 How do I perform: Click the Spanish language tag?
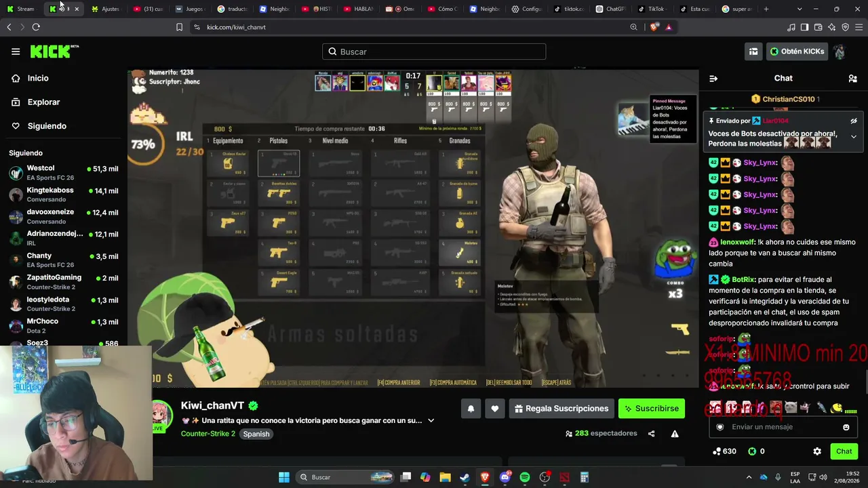[256, 434]
